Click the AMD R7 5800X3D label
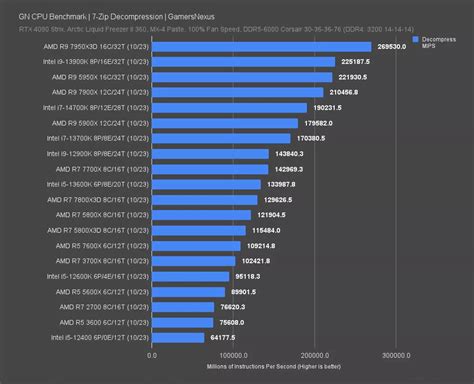This screenshot has width=474, height=384. [x=98, y=230]
